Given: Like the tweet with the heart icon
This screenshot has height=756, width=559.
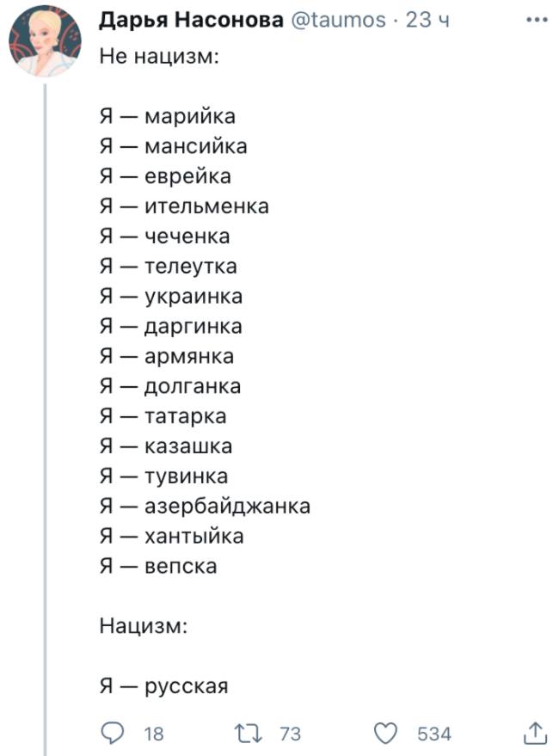Looking at the screenshot, I should click(387, 733).
